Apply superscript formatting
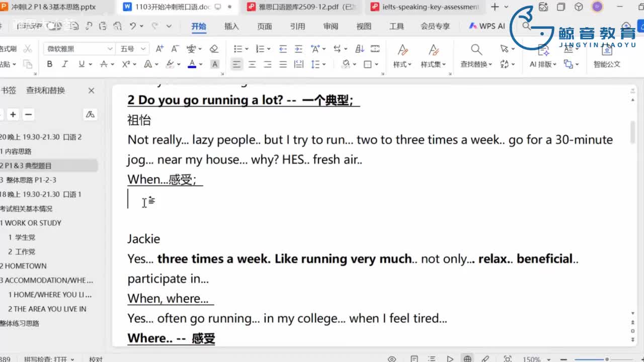Image resolution: width=644 pixels, height=362 pixels. [x=126, y=64]
